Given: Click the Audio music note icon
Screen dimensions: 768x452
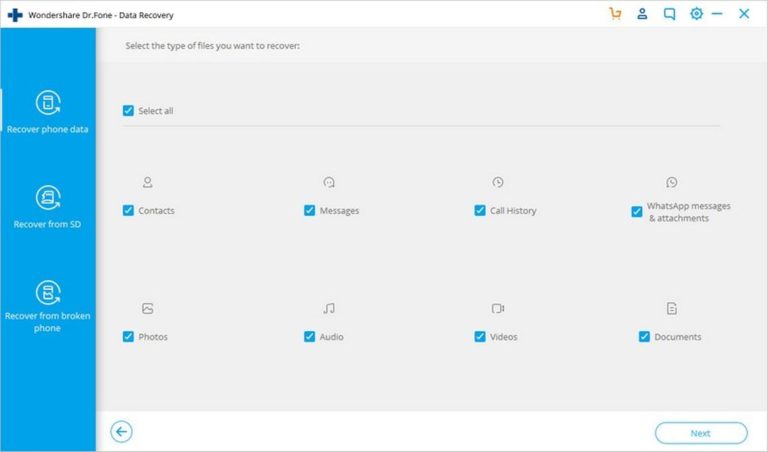Looking at the screenshot, I should [329, 309].
